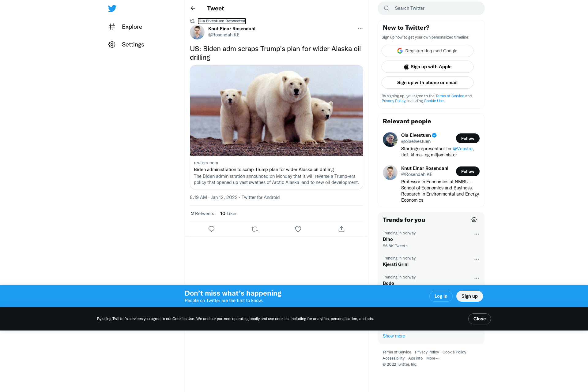
Task: Click the Twitter bird logo
Action: tap(112, 9)
